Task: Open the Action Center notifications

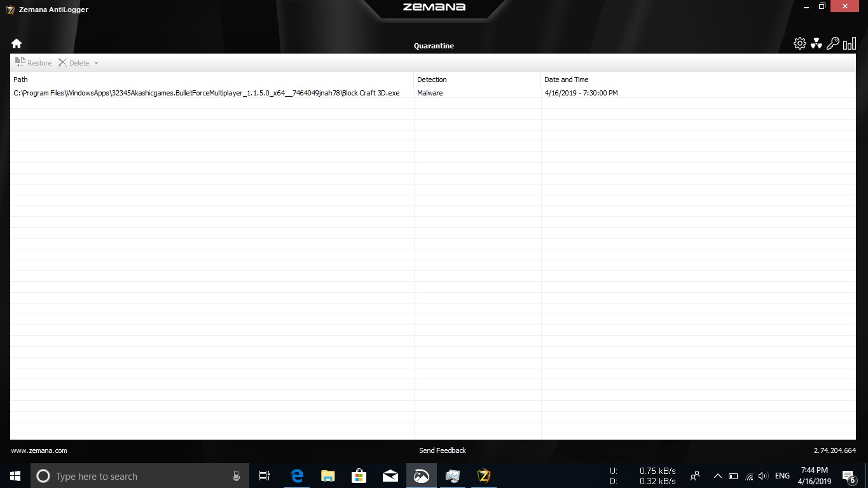Action: pyautogui.click(x=849, y=476)
